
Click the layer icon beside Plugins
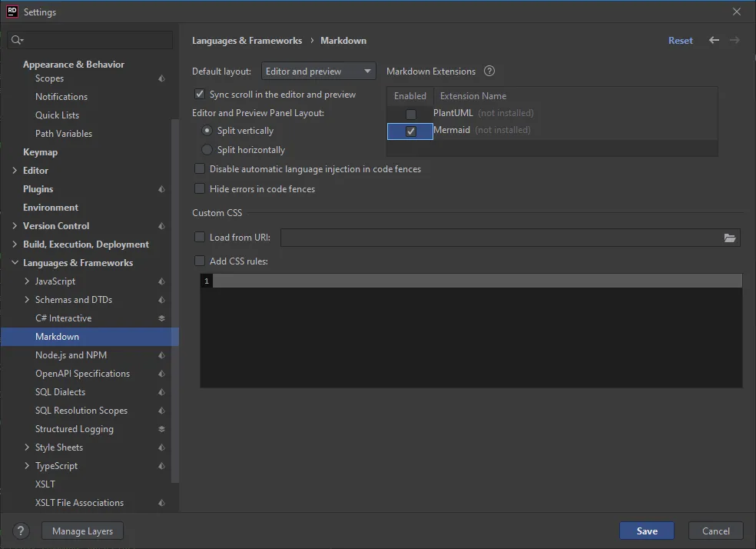click(x=161, y=189)
